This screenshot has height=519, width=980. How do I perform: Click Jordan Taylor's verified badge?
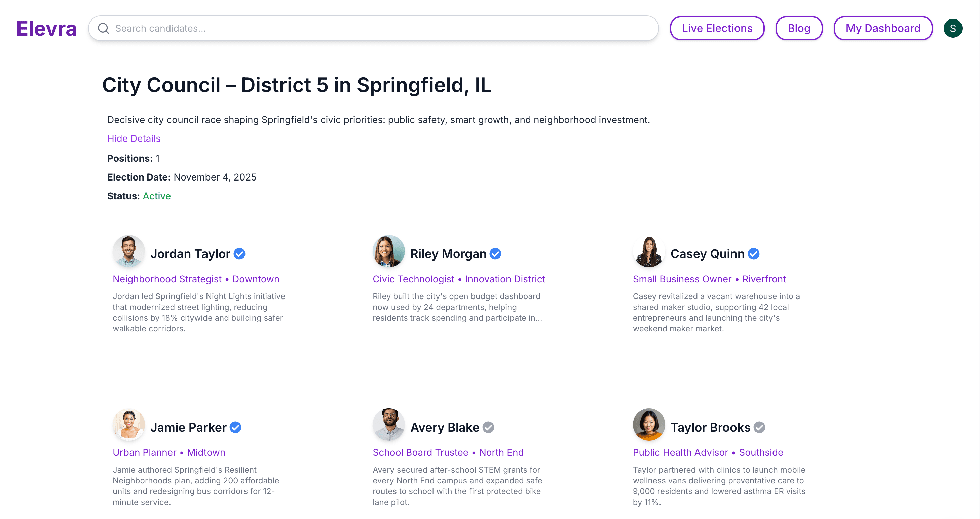tap(239, 253)
